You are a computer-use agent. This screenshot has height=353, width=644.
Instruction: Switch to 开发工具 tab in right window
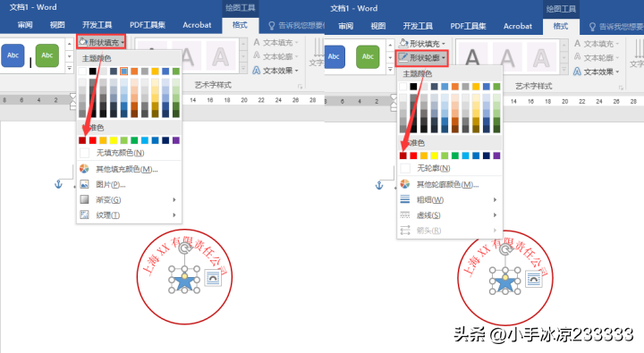point(418,26)
